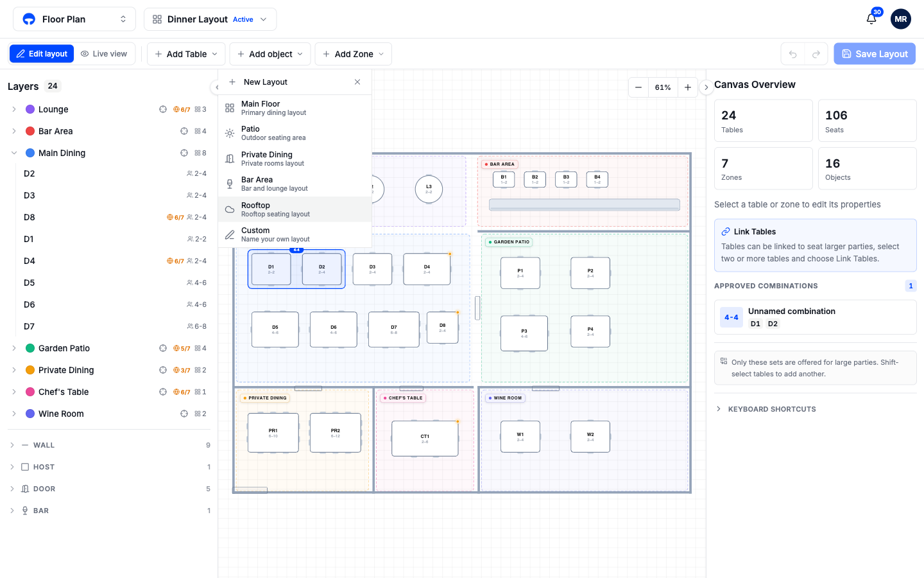This screenshot has width=924, height=578.
Task: Click the Save Layout button
Action: pyautogui.click(x=875, y=54)
